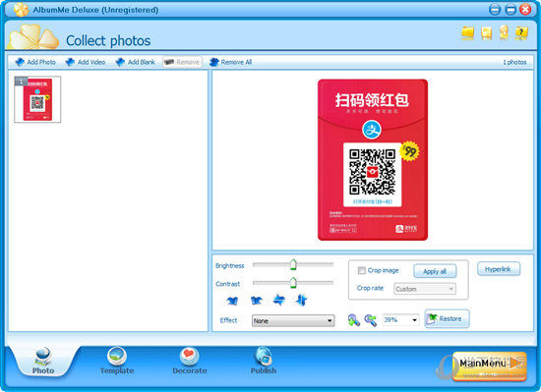Rotate photo left with the first arrow icon
541x392 pixels.
coord(232,301)
